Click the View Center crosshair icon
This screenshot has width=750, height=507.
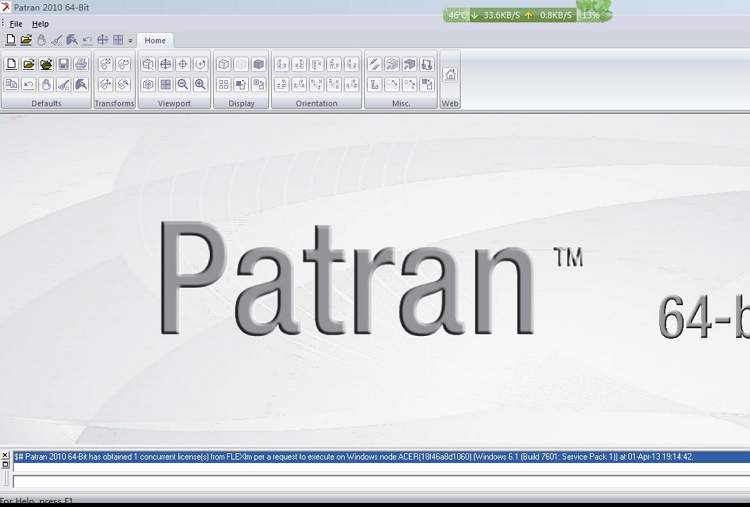coord(183,64)
